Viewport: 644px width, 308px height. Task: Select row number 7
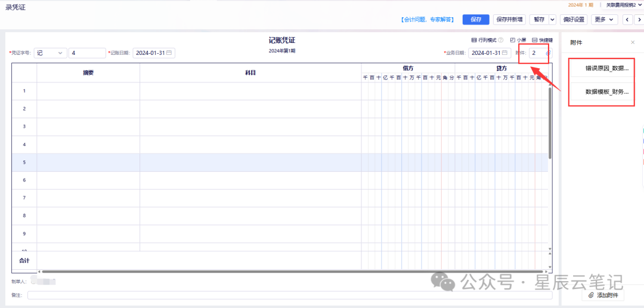point(24,198)
